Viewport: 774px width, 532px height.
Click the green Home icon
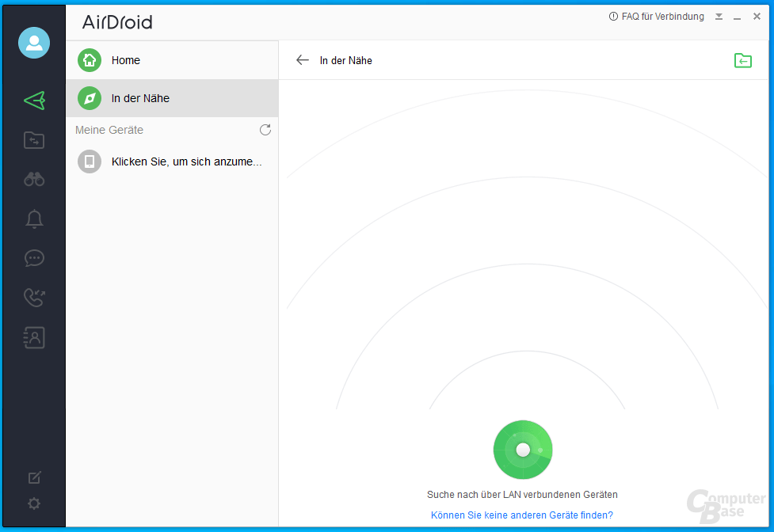tap(90, 60)
